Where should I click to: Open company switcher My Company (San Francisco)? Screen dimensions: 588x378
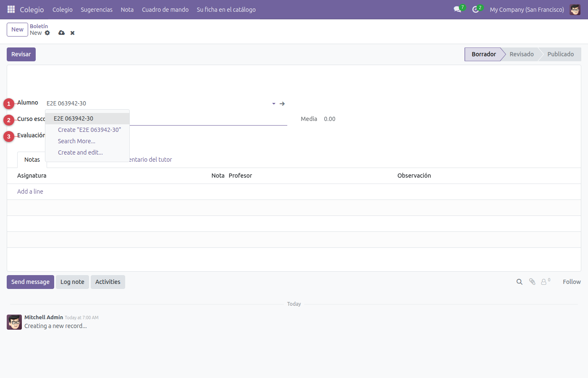(527, 9)
